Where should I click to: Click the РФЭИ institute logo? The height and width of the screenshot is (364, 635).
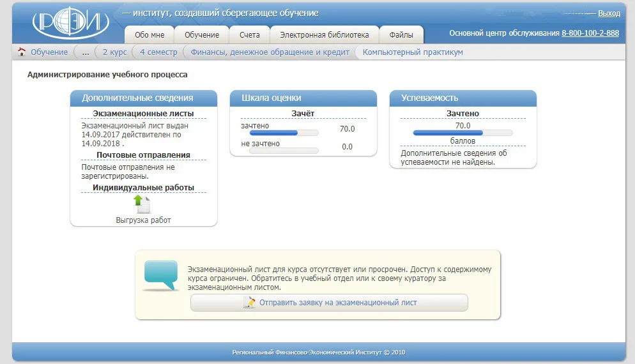pyautogui.click(x=71, y=23)
